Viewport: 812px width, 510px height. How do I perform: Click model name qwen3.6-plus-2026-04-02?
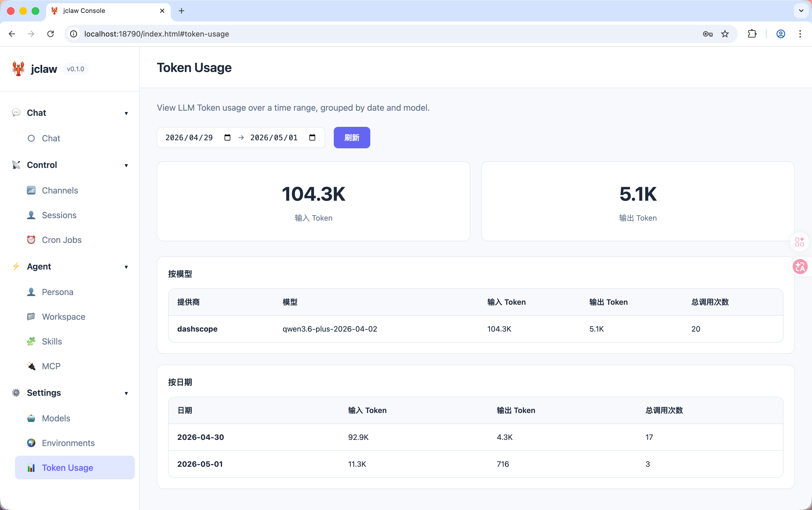[x=330, y=329]
